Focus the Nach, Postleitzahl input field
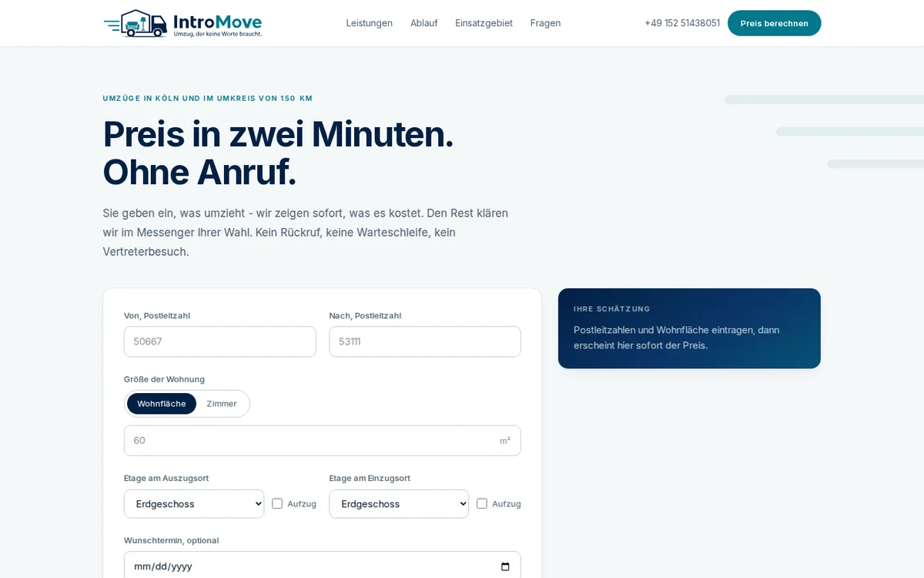 point(425,341)
